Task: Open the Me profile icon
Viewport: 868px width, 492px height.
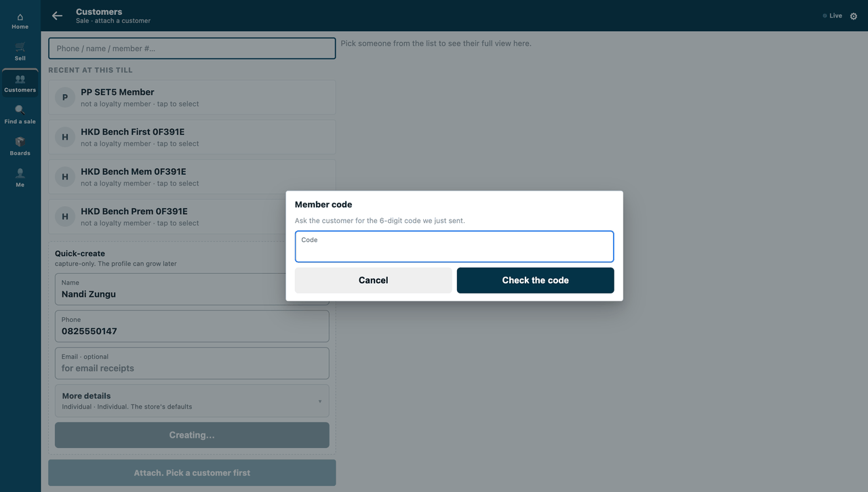Action: (x=20, y=173)
